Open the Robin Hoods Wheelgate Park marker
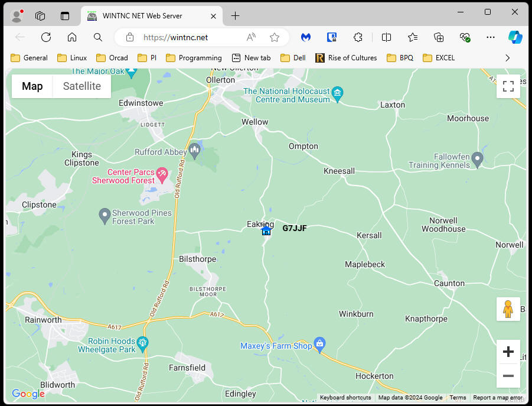This screenshot has width=532, height=406. click(142, 343)
